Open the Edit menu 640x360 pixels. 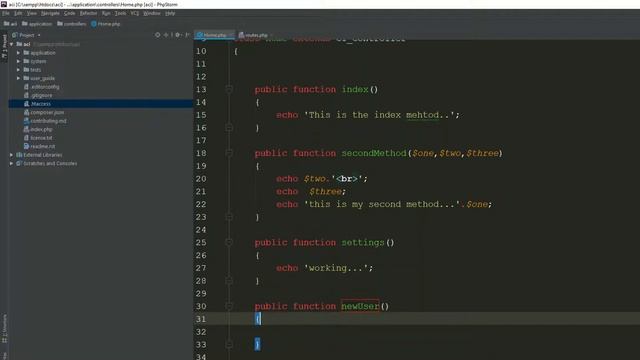click(18, 13)
